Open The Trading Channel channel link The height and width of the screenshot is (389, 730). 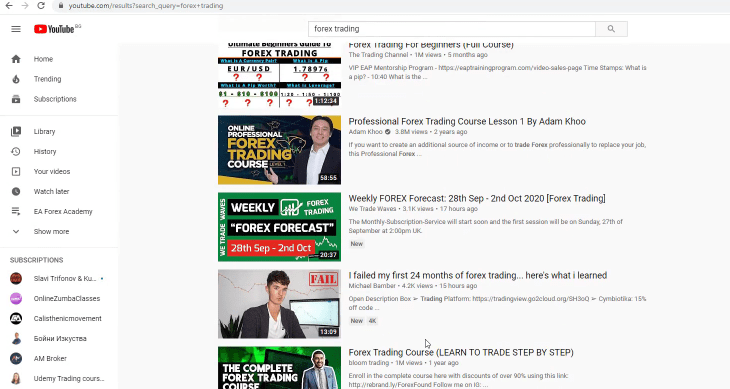pos(378,55)
